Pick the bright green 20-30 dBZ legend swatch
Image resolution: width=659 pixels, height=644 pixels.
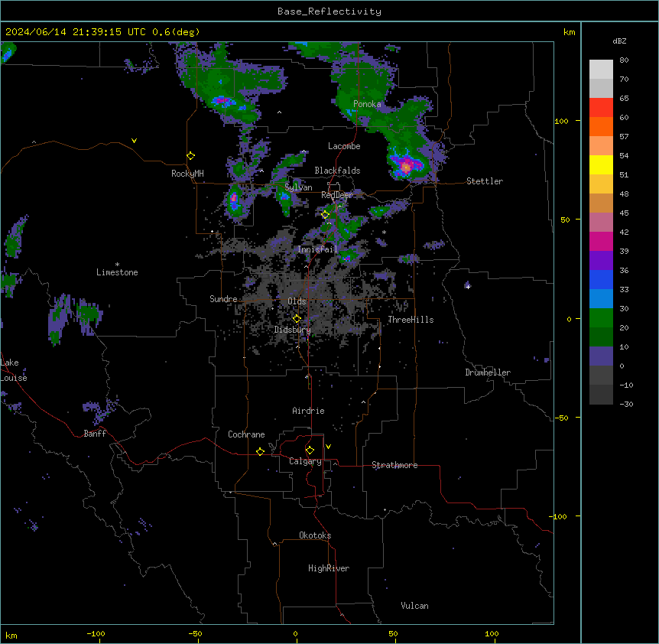click(x=601, y=318)
